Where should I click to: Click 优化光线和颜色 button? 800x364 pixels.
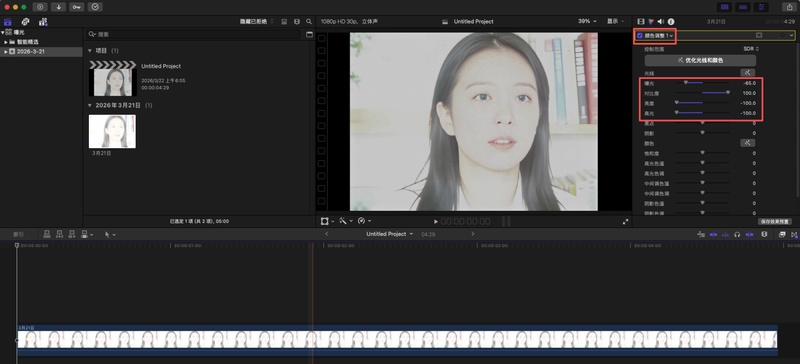[700, 60]
